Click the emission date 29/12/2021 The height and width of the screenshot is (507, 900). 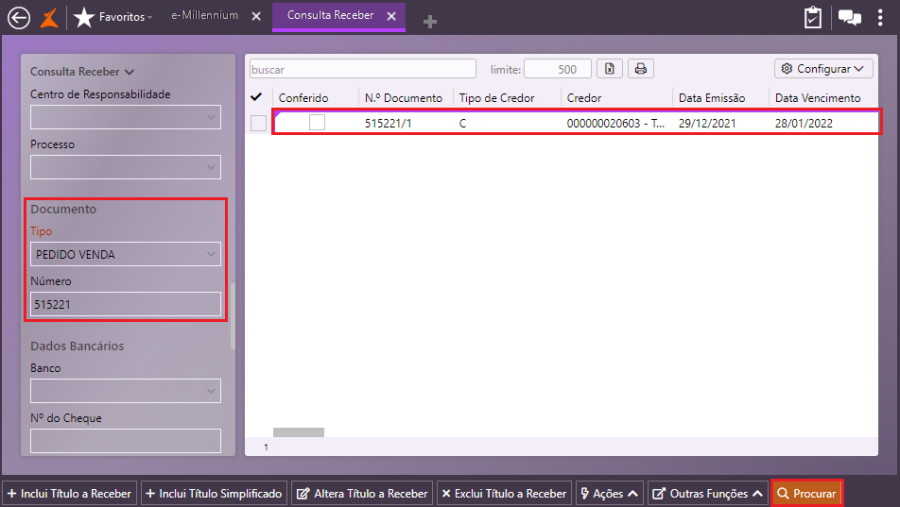click(707, 123)
